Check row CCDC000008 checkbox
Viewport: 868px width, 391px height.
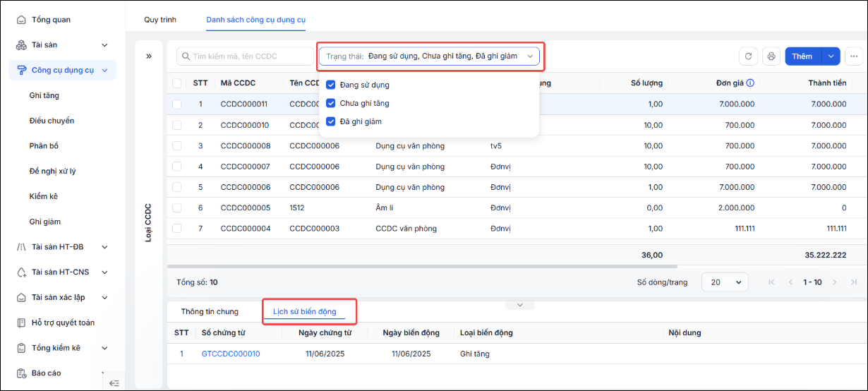pyautogui.click(x=177, y=146)
